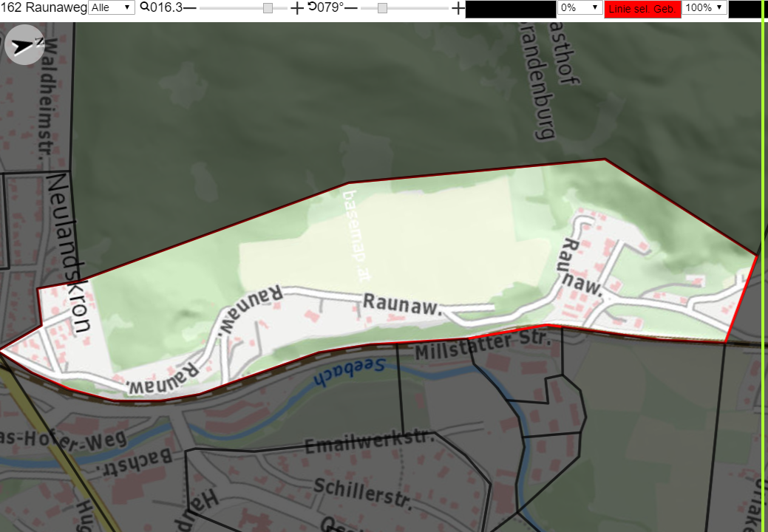This screenshot has height=532, width=768.
Task: Increase zoom with the plus icon
Action: 297,8
